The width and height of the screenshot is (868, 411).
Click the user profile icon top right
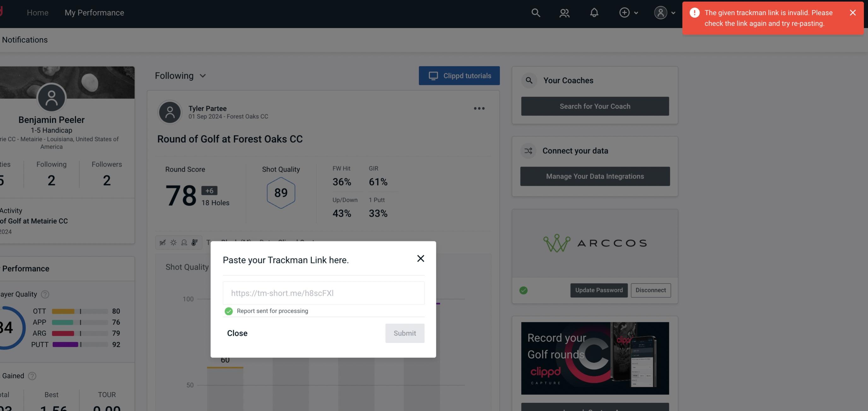(x=660, y=12)
